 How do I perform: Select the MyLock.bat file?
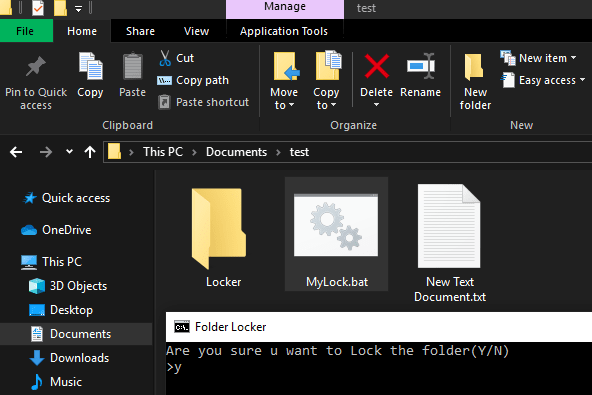336,234
